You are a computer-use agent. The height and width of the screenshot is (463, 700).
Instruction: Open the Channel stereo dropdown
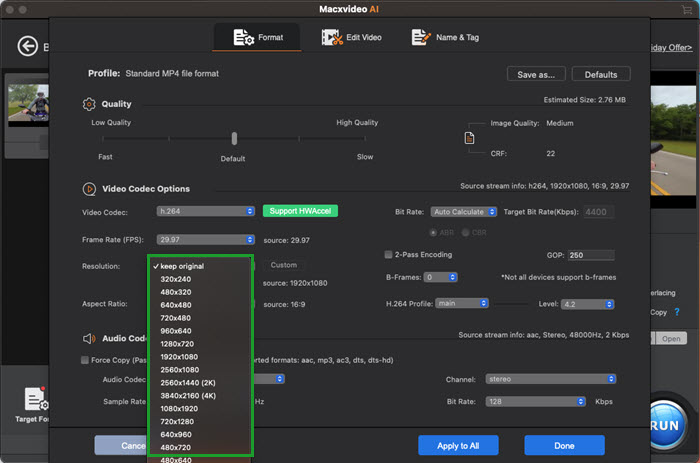click(550, 379)
